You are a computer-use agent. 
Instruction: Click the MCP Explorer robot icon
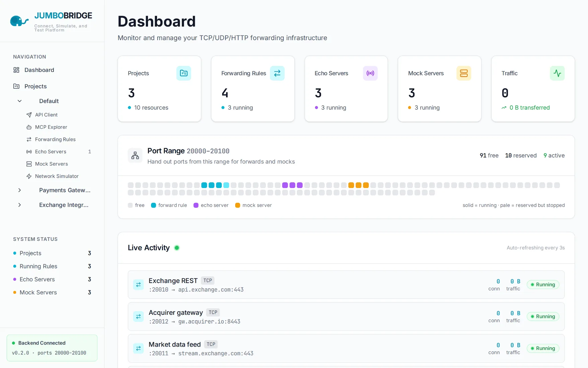tap(29, 127)
